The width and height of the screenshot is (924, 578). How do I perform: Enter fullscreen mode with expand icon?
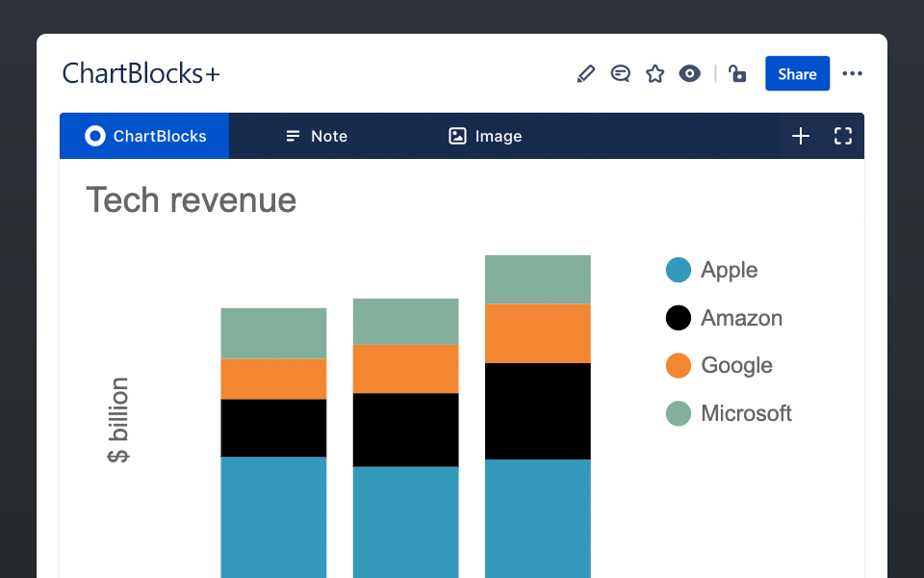click(843, 136)
